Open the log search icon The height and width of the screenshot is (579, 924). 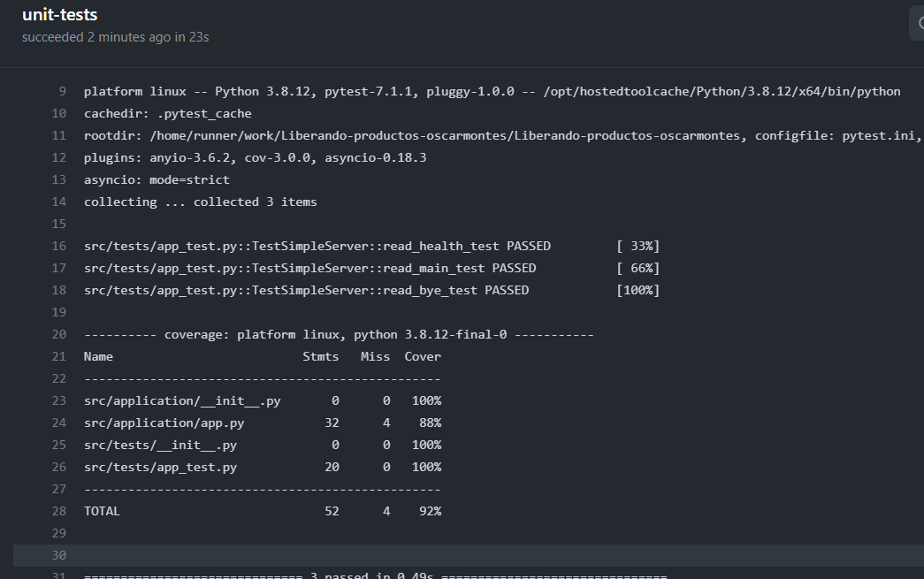(x=918, y=22)
